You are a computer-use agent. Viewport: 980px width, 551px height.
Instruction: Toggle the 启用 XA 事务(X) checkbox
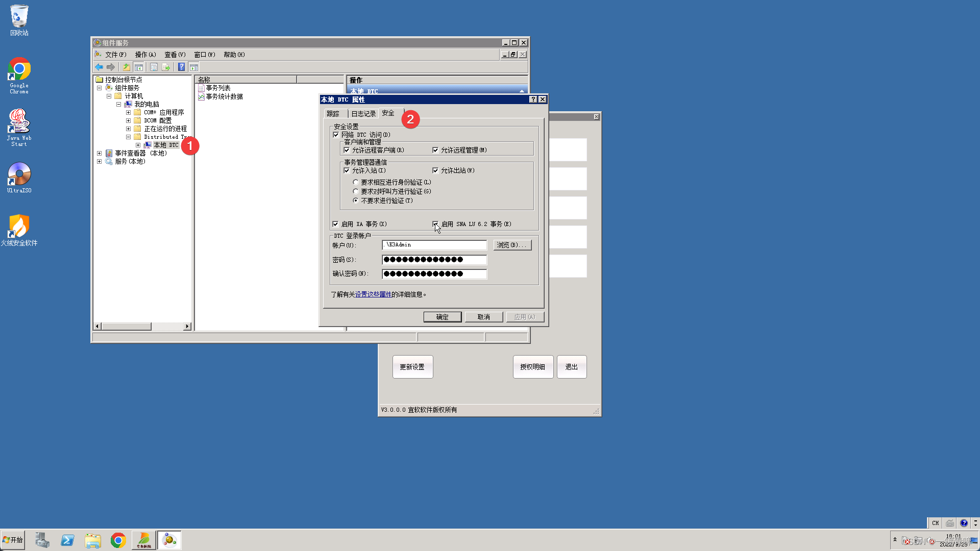pos(336,224)
